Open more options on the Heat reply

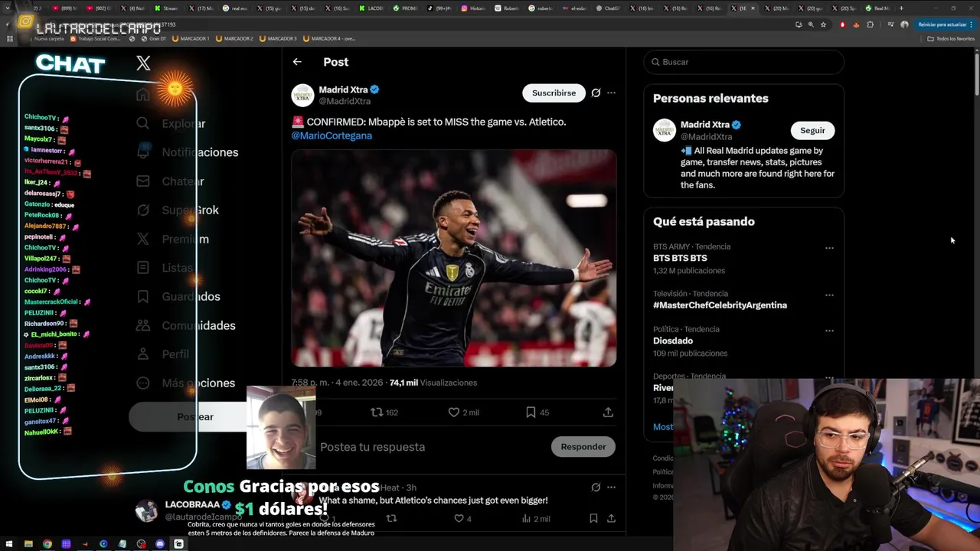[611, 487]
